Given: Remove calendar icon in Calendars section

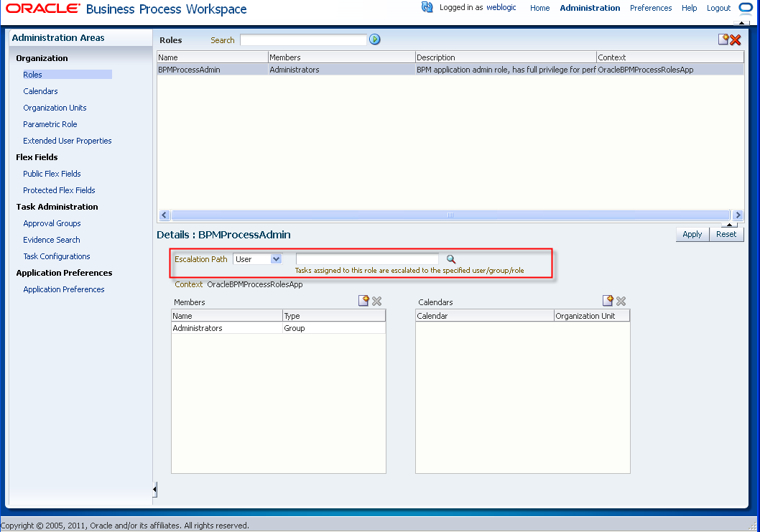Looking at the screenshot, I should (621, 302).
